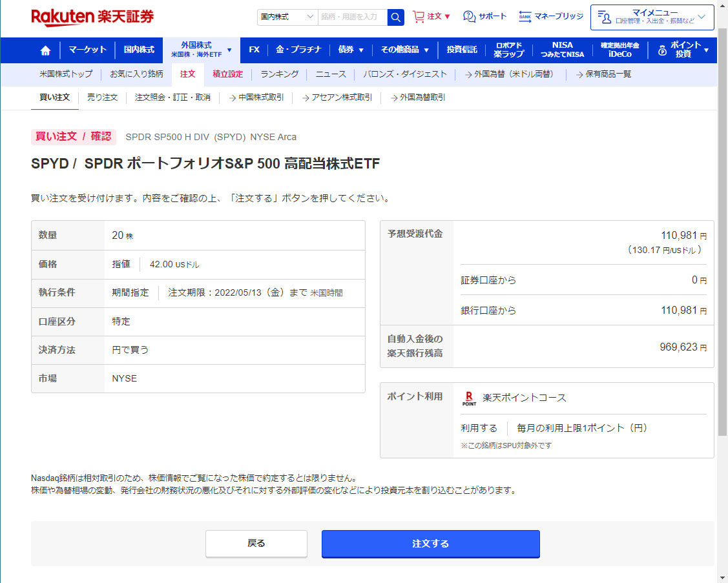Open the 積立設定 tab
Viewport: 728px width, 583px height.
(228, 74)
